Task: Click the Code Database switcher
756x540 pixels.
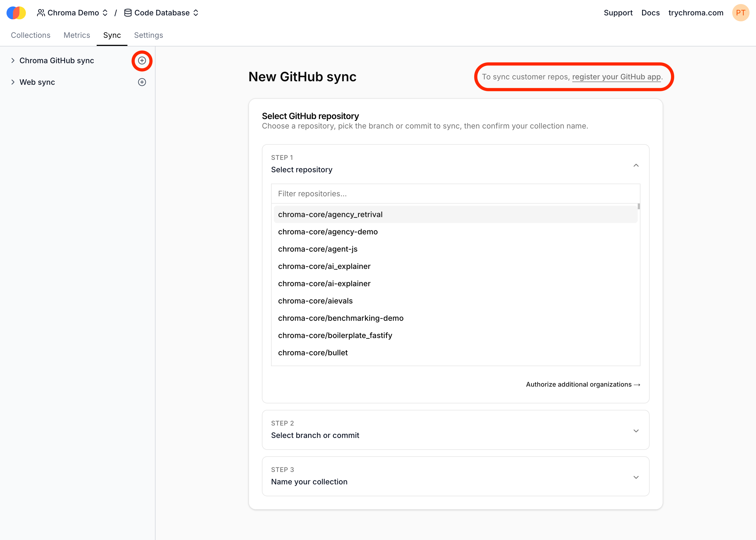Action: [x=161, y=13]
